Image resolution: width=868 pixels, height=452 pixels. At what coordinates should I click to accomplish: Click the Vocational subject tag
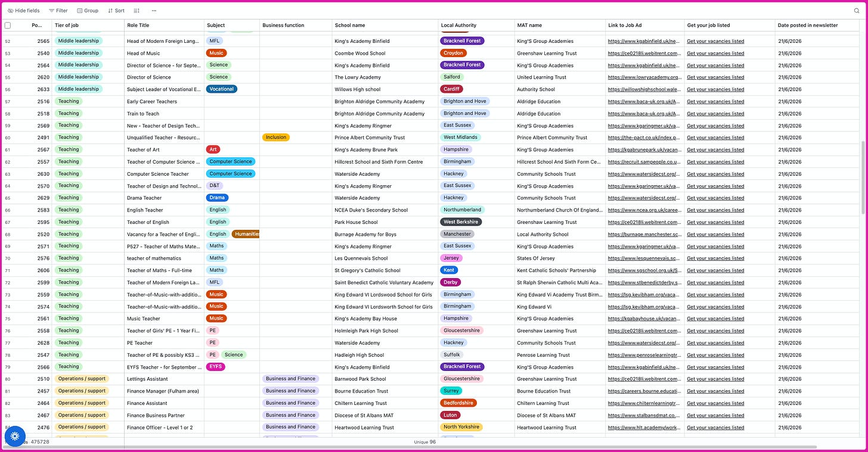[221, 89]
